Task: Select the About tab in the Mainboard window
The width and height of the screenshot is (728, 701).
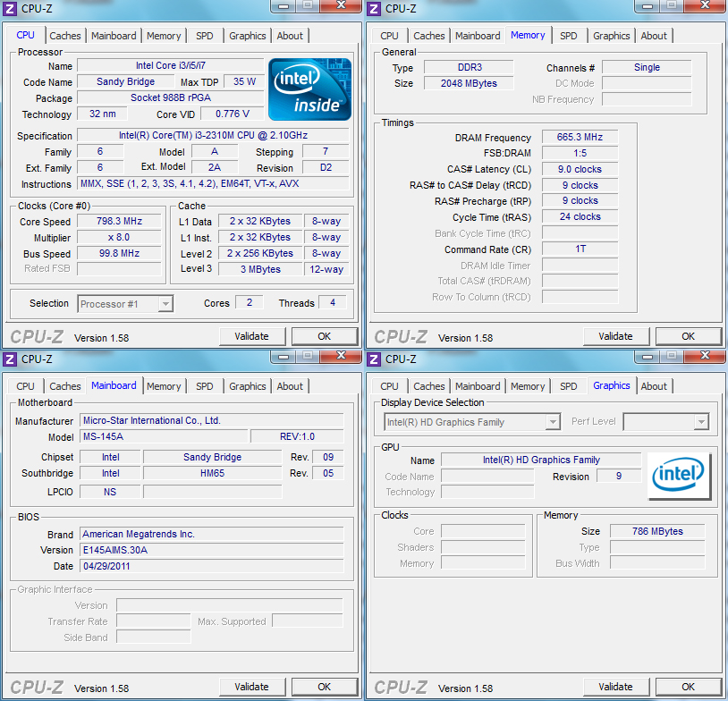Action: 290,386
